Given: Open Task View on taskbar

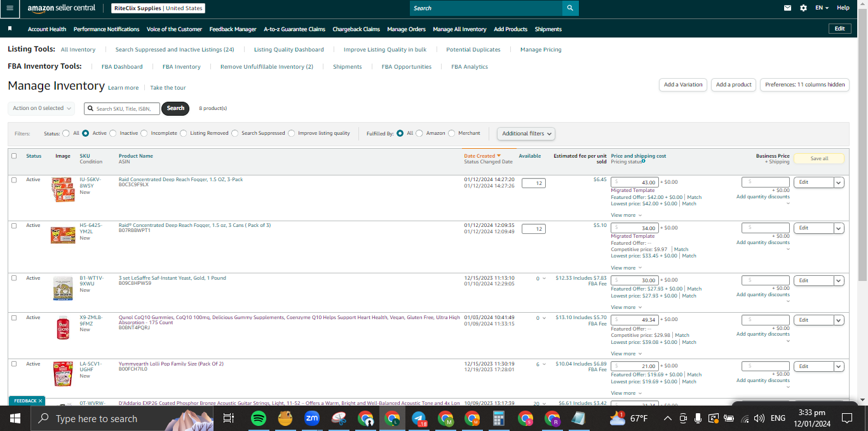Looking at the screenshot, I should [229, 418].
